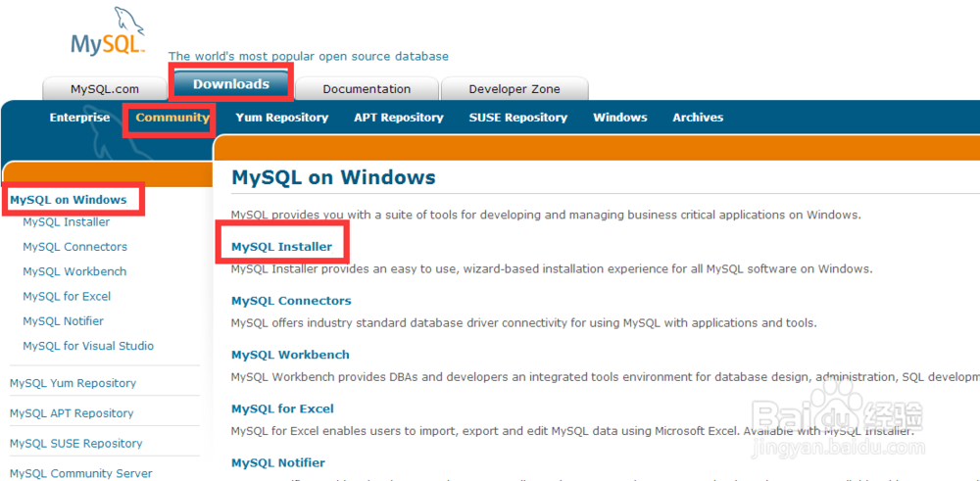Open the Documentation tab
Image resolution: width=980 pixels, height=481 pixels.
click(367, 89)
